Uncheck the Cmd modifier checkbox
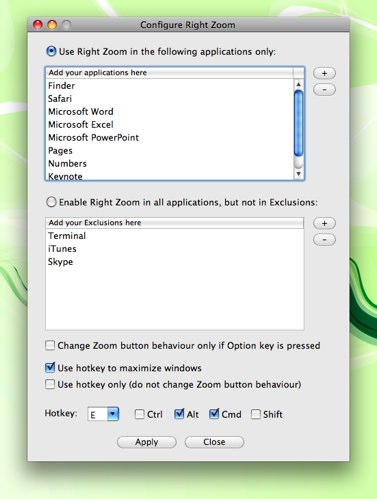Image resolution: width=377 pixels, height=499 pixels. pos(214,414)
